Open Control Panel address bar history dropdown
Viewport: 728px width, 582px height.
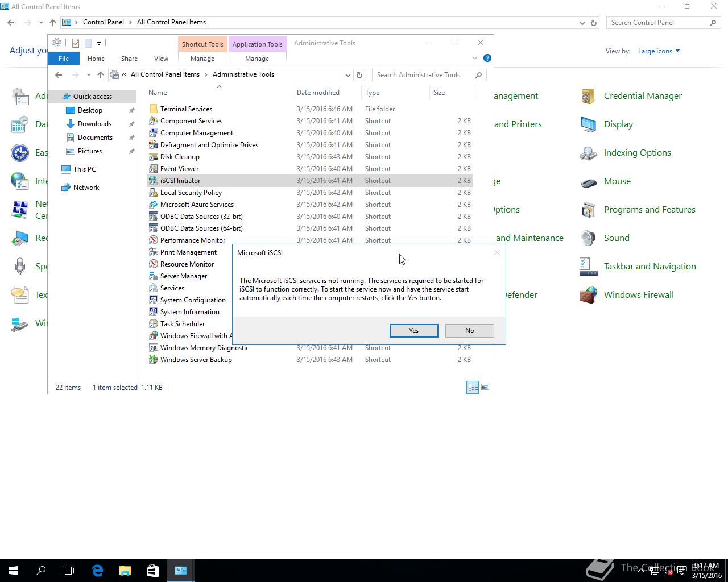pos(582,23)
